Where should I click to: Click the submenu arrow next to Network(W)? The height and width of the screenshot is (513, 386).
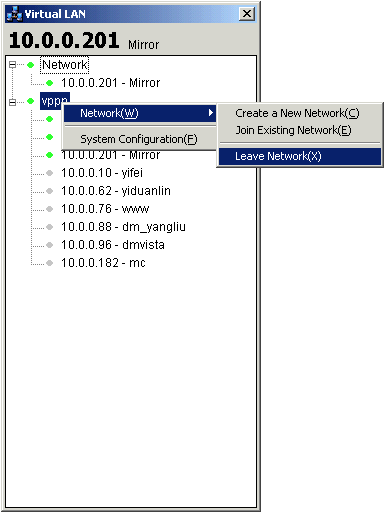tap(210, 113)
